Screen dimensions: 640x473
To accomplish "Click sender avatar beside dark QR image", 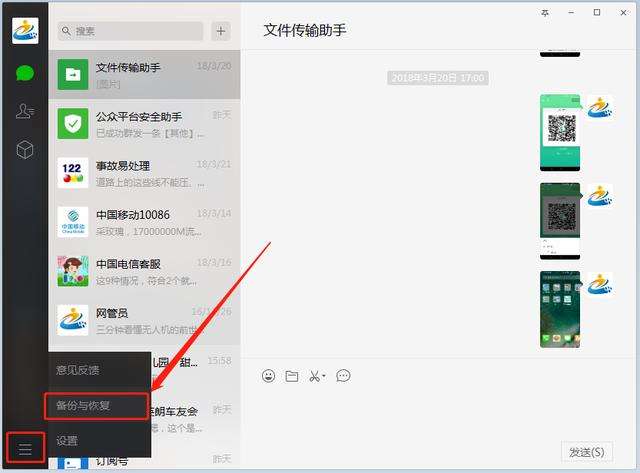I will [x=600, y=196].
